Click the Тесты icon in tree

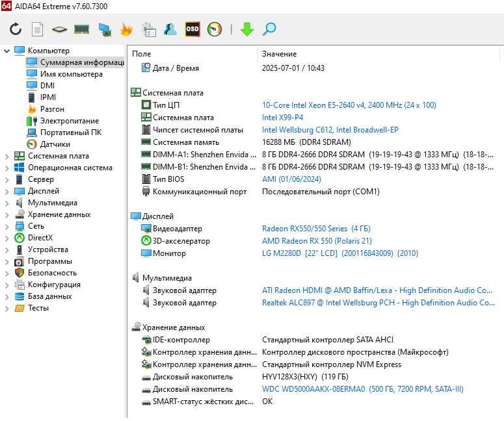[x=20, y=309]
